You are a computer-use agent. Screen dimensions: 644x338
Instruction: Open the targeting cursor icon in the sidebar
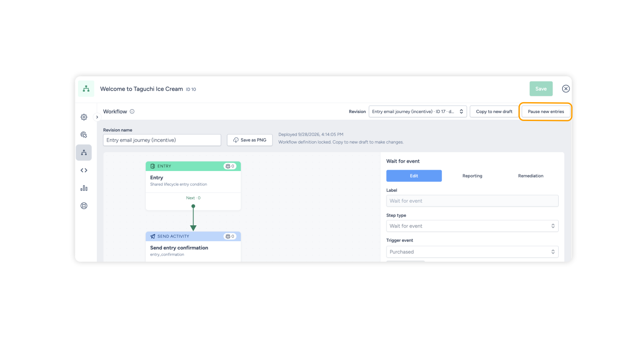click(x=84, y=135)
